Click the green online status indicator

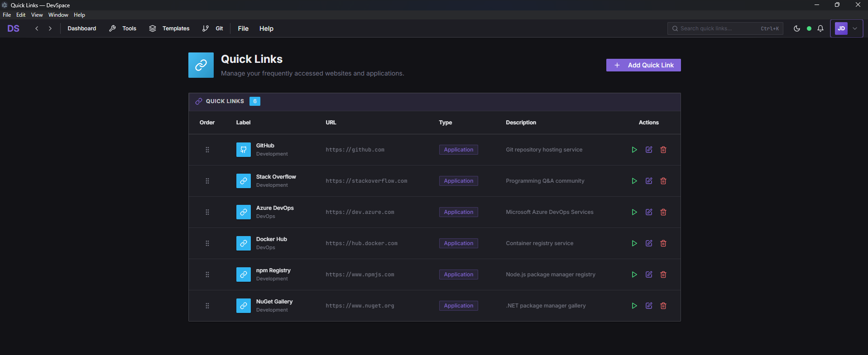pos(809,28)
